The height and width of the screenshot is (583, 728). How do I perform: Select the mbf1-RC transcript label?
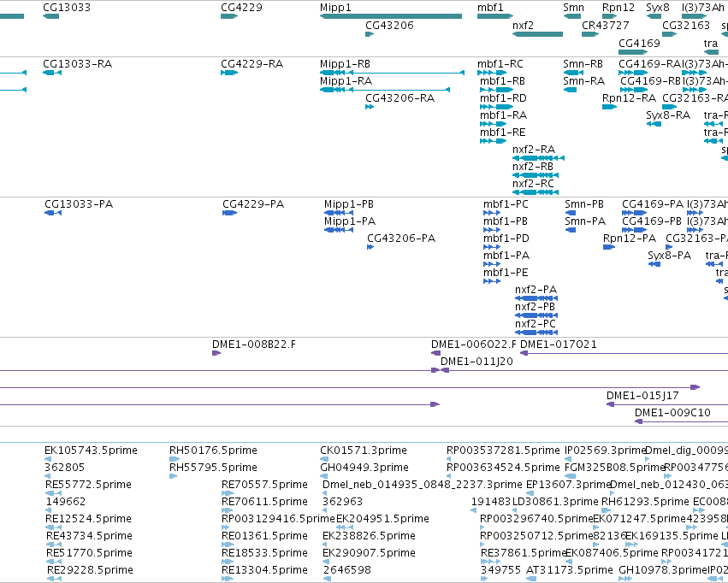500,63
